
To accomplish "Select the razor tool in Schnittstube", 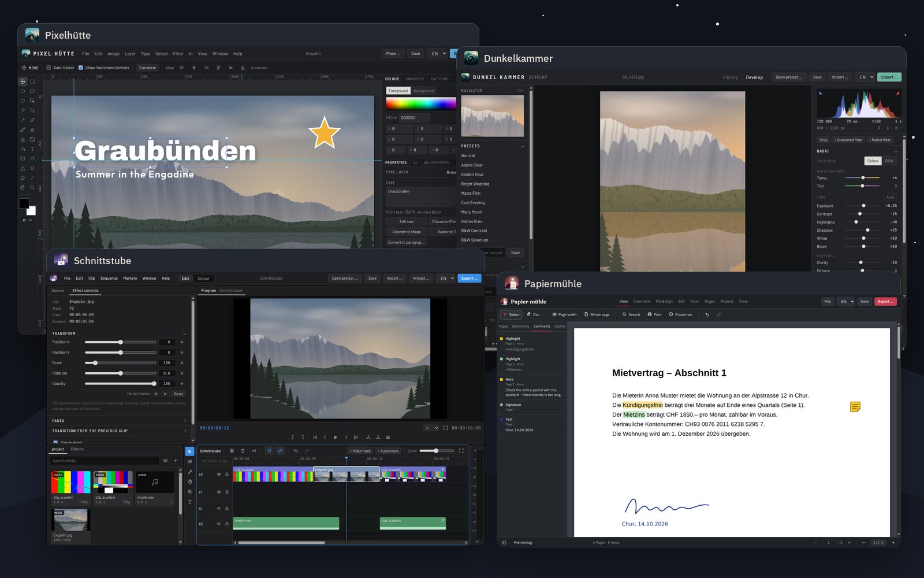I will [x=190, y=472].
